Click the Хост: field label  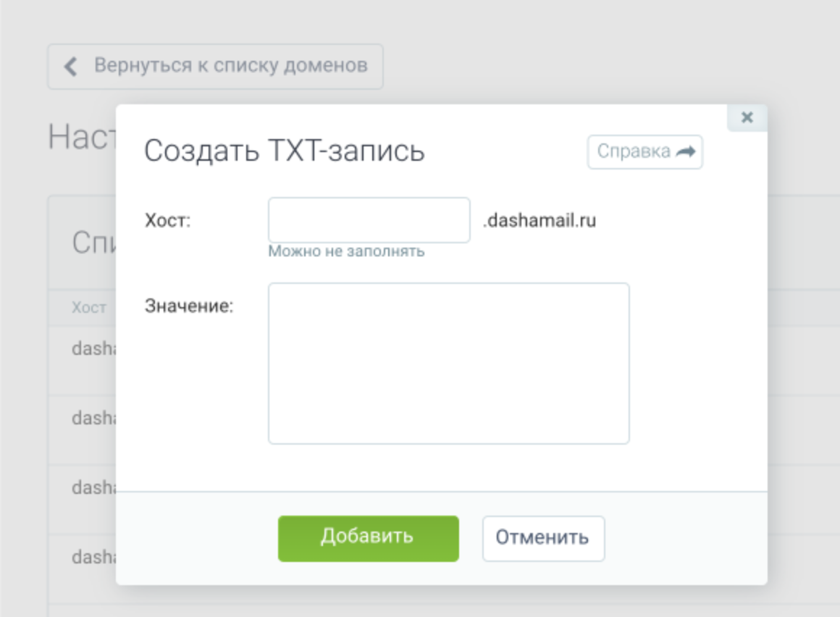[167, 221]
